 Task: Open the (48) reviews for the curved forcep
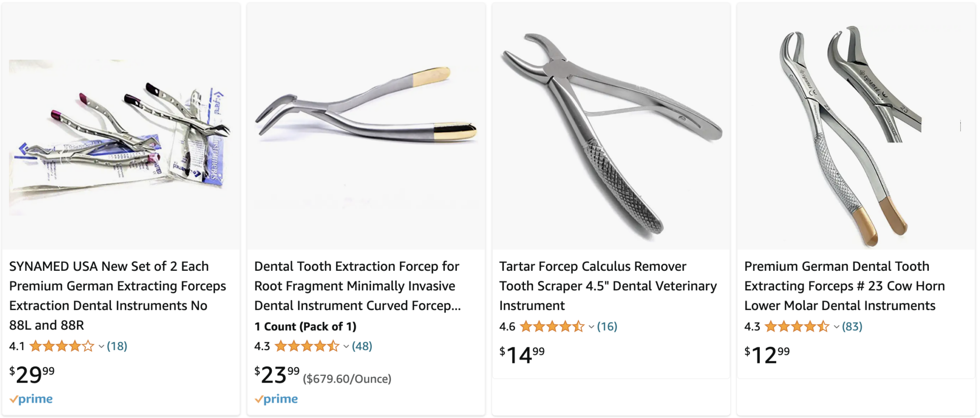point(362,346)
